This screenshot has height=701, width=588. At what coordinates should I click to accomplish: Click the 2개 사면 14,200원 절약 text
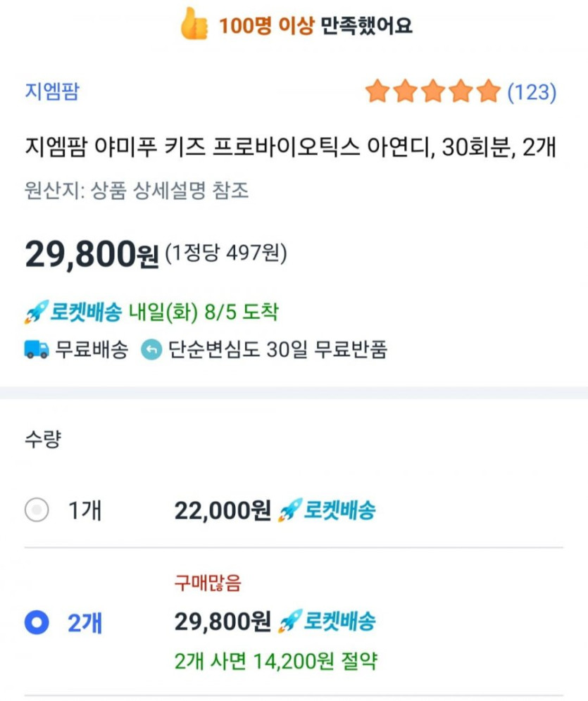coord(276,661)
